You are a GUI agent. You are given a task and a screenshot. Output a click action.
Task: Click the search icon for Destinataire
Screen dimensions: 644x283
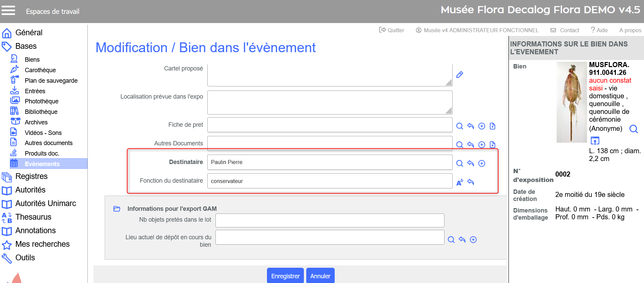point(459,163)
